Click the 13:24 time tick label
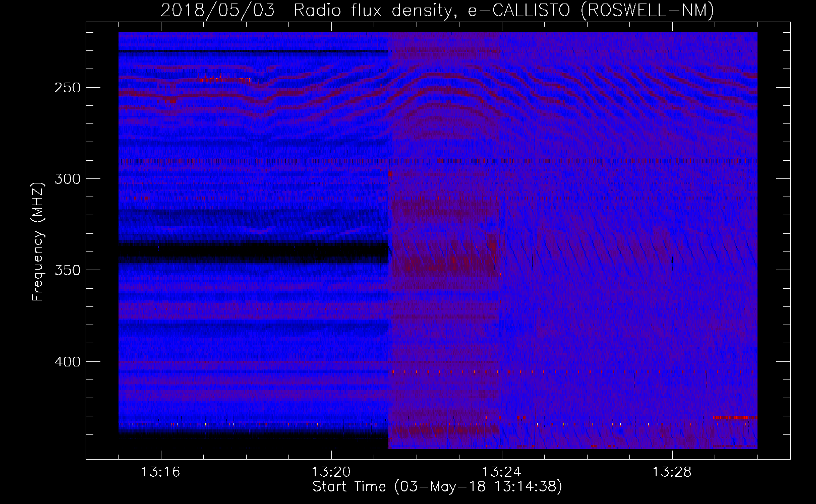Image resolution: width=816 pixels, height=504 pixels. 501,472
